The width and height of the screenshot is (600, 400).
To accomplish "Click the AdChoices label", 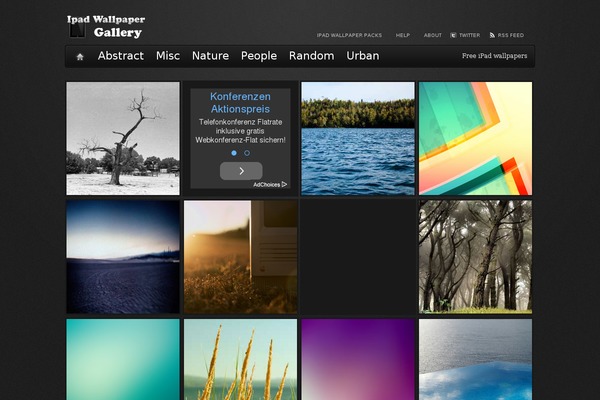I will 266,184.
